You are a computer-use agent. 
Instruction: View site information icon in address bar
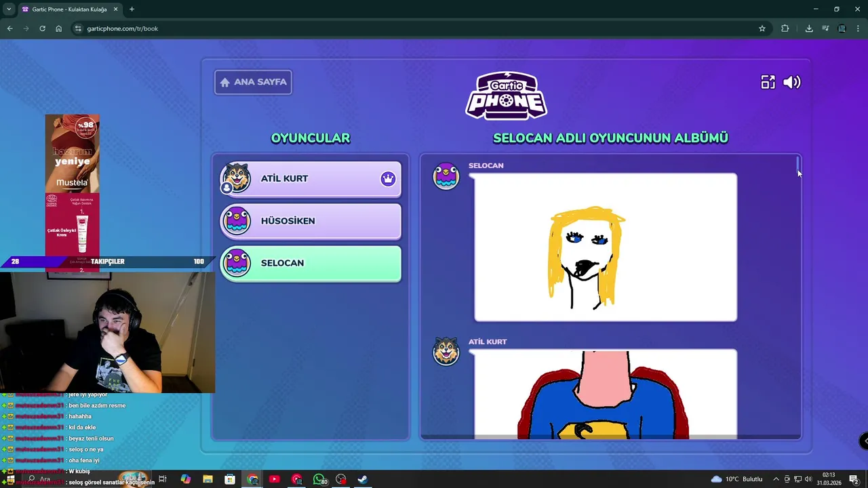point(78,28)
